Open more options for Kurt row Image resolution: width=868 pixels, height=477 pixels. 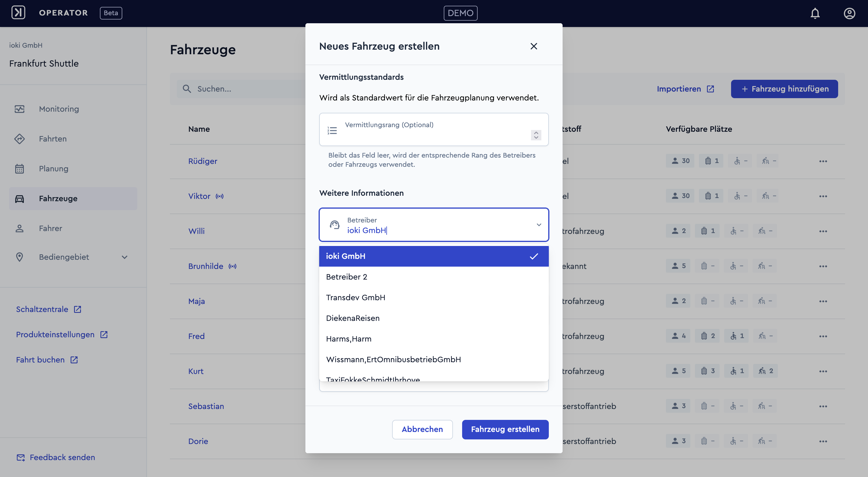tap(823, 371)
